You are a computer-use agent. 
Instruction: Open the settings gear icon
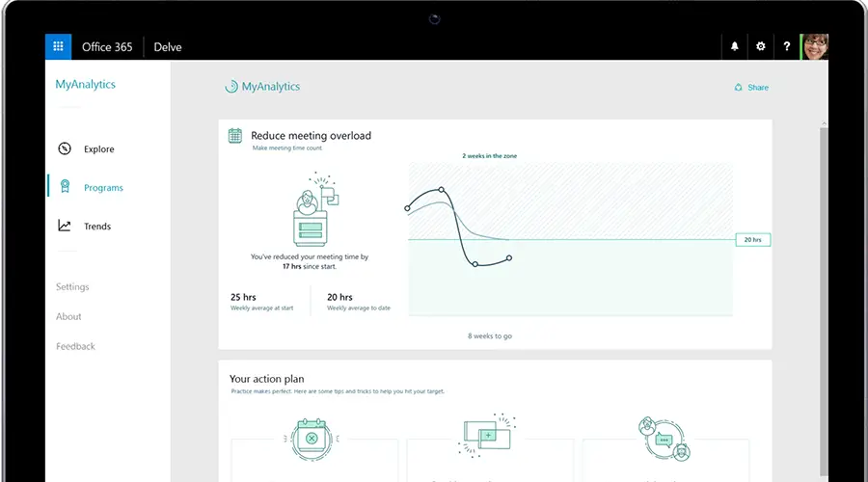(x=761, y=46)
